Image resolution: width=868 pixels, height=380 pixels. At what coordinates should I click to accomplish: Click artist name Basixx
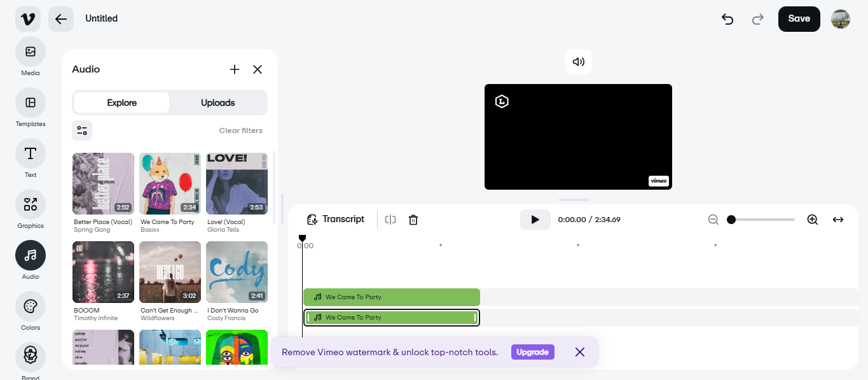tap(150, 230)
